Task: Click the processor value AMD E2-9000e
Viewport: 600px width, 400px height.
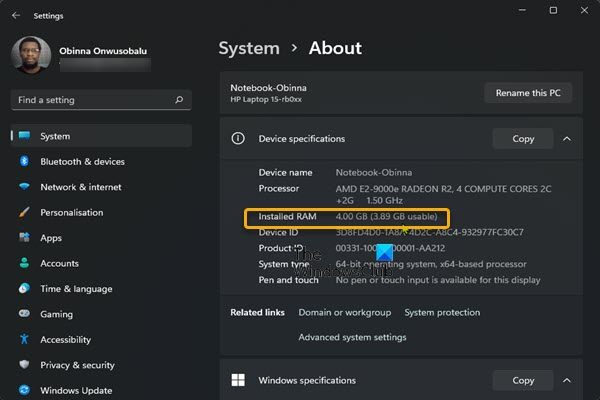Action: pyautogui.click(x=443, y=194)
